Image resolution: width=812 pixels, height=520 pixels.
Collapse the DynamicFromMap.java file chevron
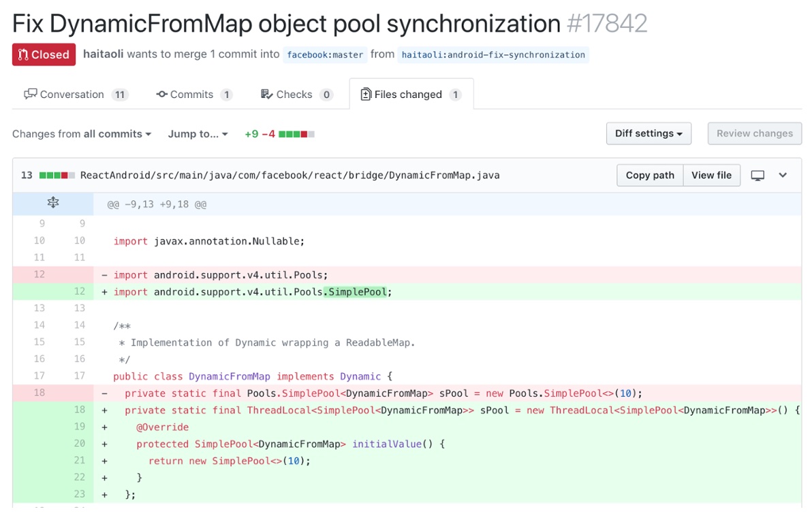point(783,175)
